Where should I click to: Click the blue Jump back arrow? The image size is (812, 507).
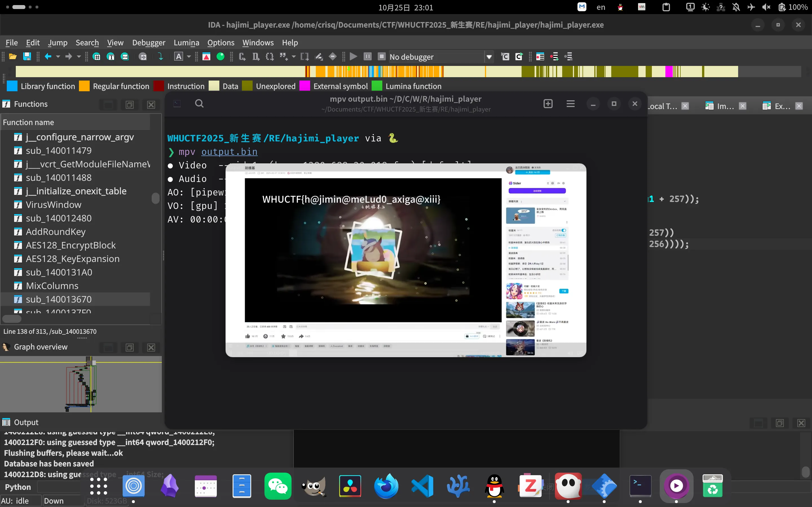48,56
